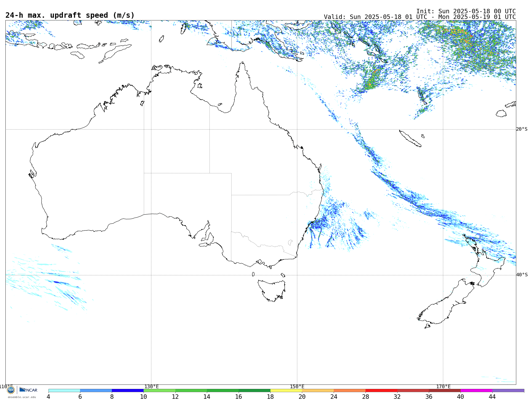Click the muted red 32-36 colorbar swatch
The height and width of the screenshot is (400, 532).
coord(413,391)
